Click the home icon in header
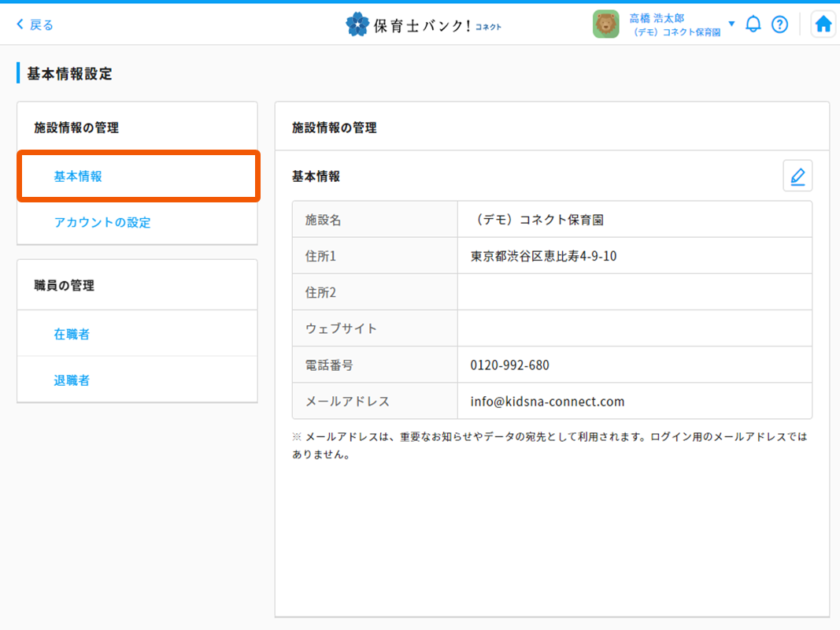840x630 pixels. click(x=823, y=24)
